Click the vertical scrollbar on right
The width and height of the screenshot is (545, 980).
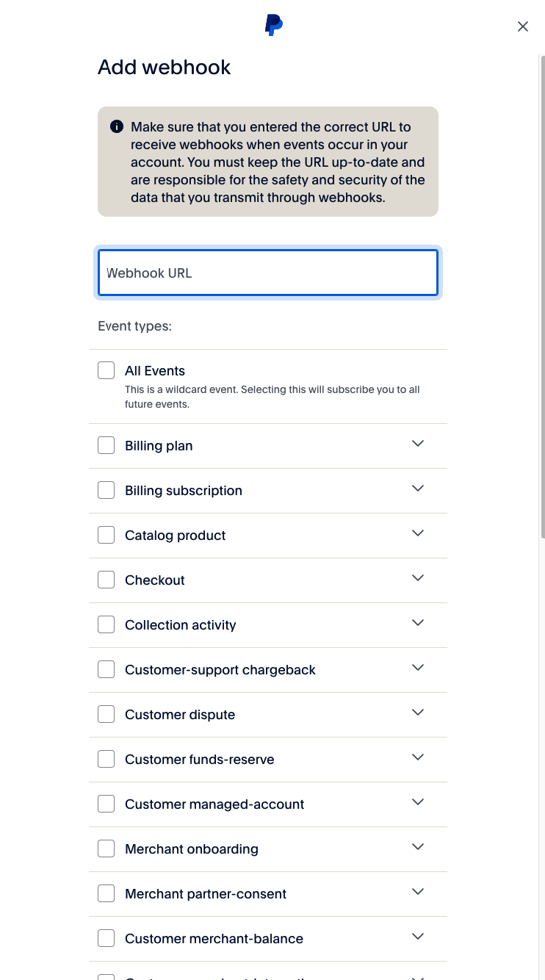coord(542,294)
